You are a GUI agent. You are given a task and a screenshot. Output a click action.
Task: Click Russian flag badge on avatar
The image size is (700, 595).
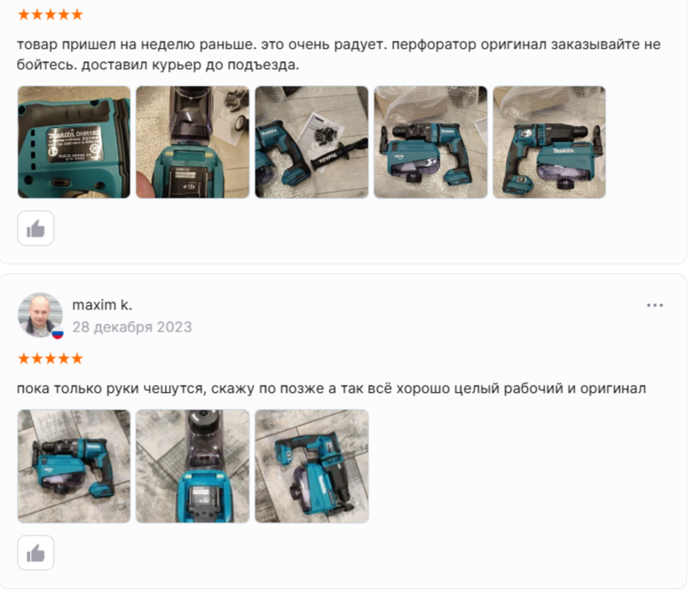coord(58,333)
